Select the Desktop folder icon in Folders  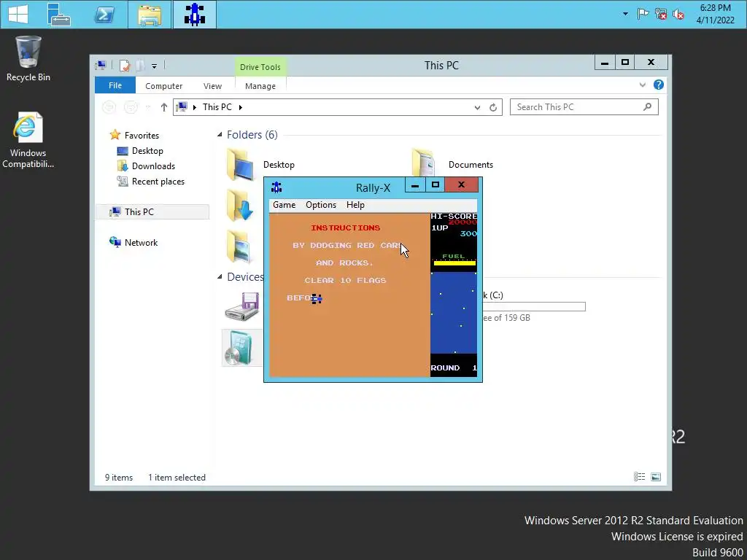(x=240, y=165)
